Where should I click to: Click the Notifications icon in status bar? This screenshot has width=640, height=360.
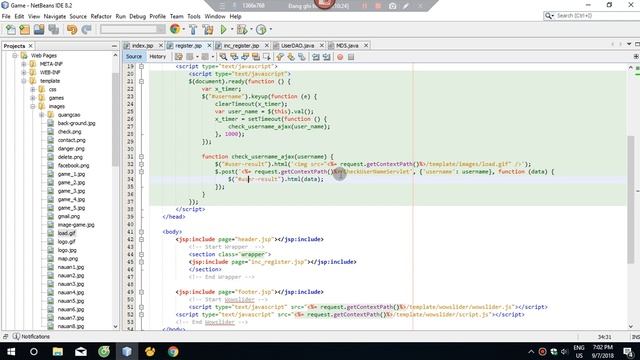click(x=16, y=336)
